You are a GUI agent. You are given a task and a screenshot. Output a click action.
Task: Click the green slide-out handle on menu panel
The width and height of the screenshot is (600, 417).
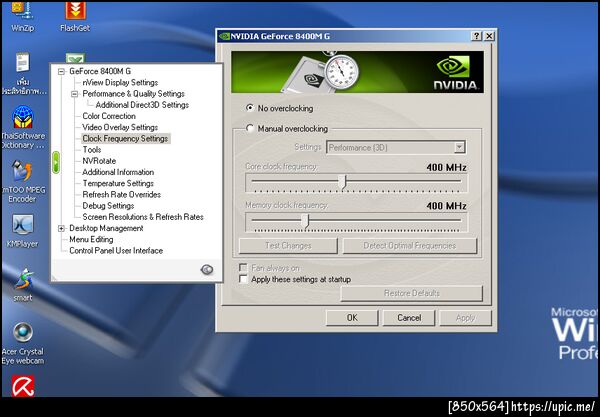click(x=56, y=162)
